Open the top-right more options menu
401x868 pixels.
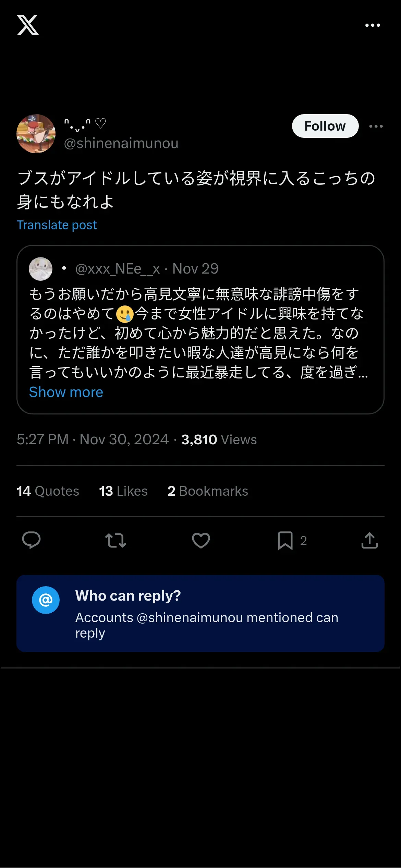click(373, 25)
